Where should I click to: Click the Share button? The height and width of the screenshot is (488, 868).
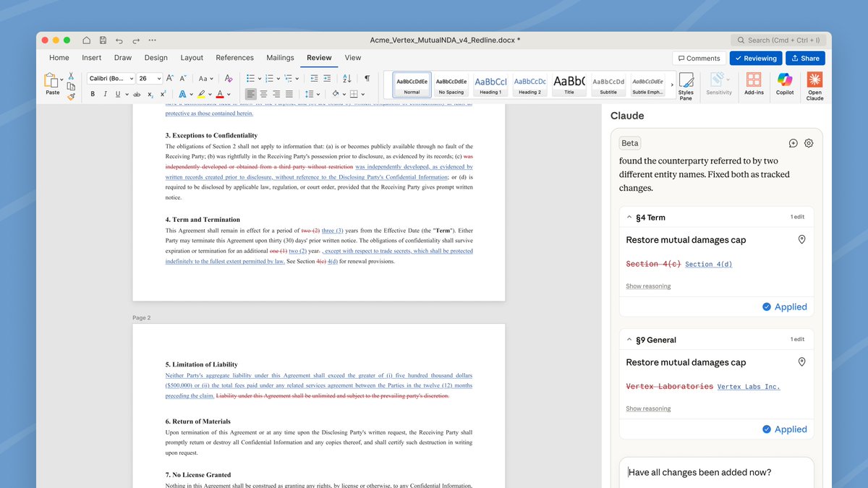tap(805, 58)
